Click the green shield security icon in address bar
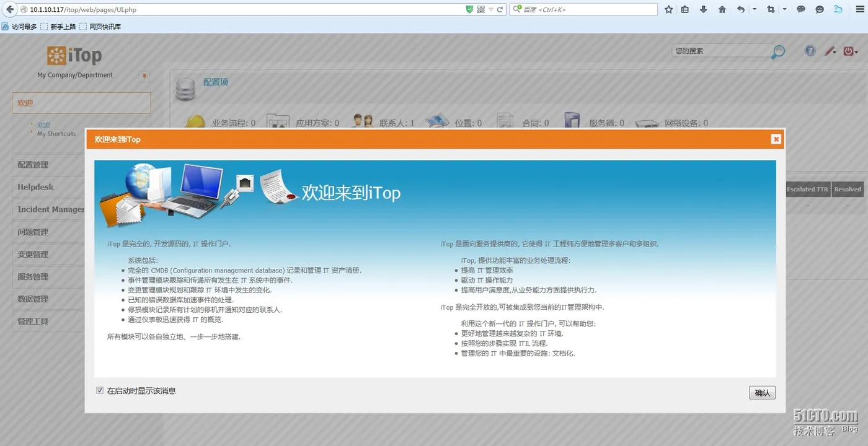The height and width of the screenshot is (446, 868). click(469, 9)
